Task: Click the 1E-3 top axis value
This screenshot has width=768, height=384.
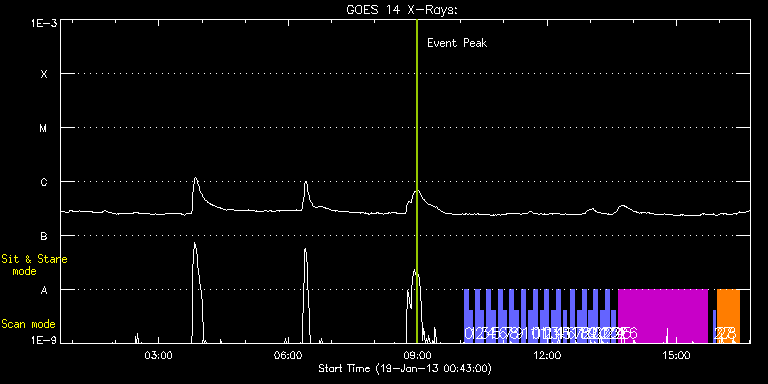Action: pyautogui.click(x=44, y=23)
